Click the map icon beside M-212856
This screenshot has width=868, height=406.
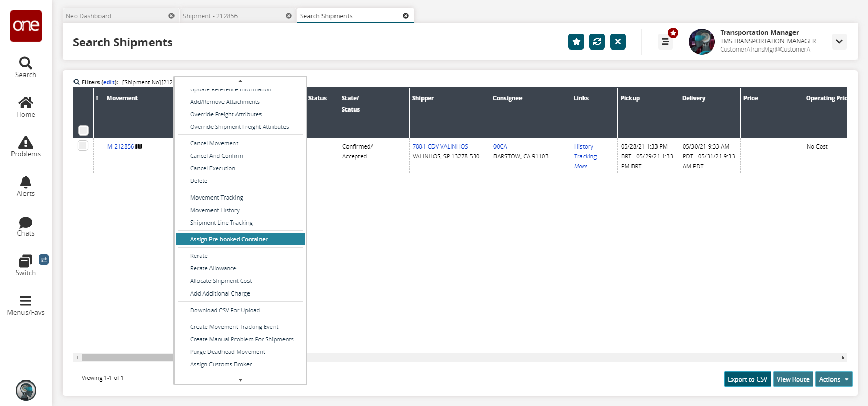click(x=139, y=146)
